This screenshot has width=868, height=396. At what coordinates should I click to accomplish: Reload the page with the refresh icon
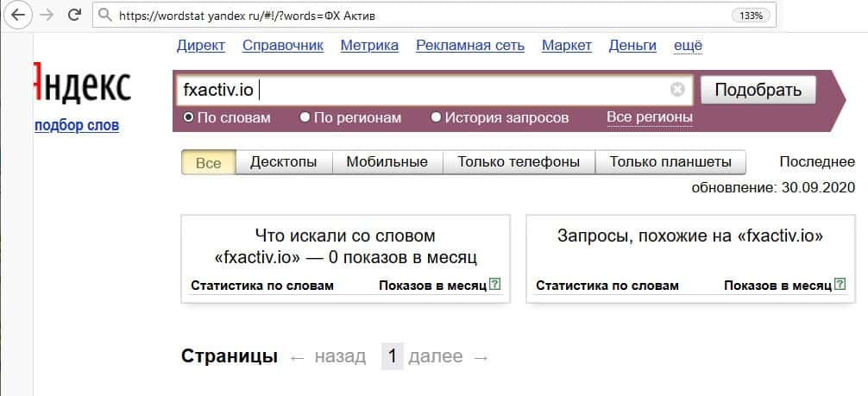pyautogui.click(x=74, y=15)
